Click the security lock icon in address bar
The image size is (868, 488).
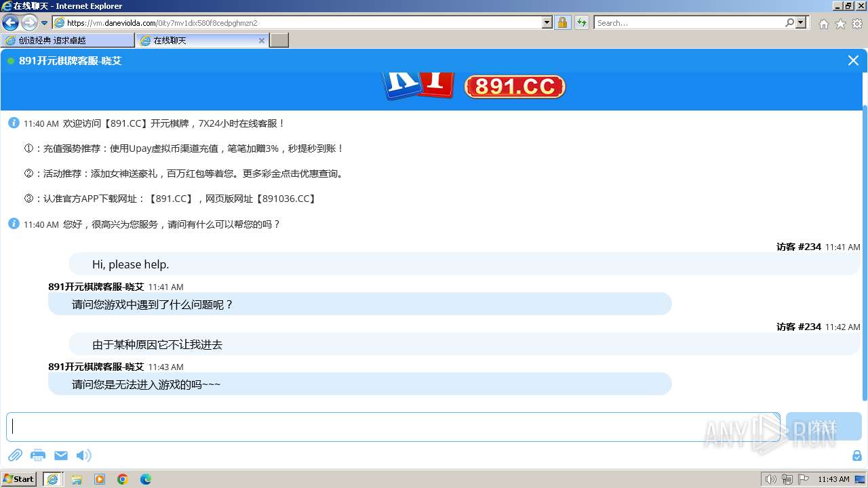pyautogui.click(x=562, y=23)
